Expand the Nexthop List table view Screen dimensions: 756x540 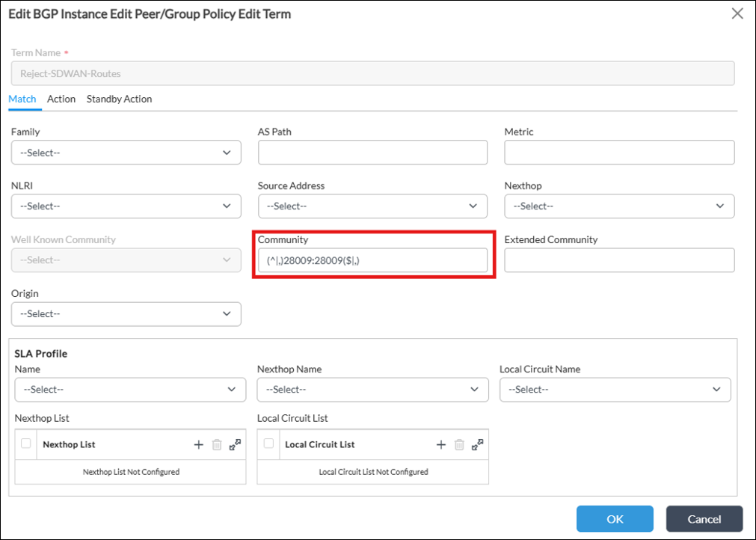[235, 444]
